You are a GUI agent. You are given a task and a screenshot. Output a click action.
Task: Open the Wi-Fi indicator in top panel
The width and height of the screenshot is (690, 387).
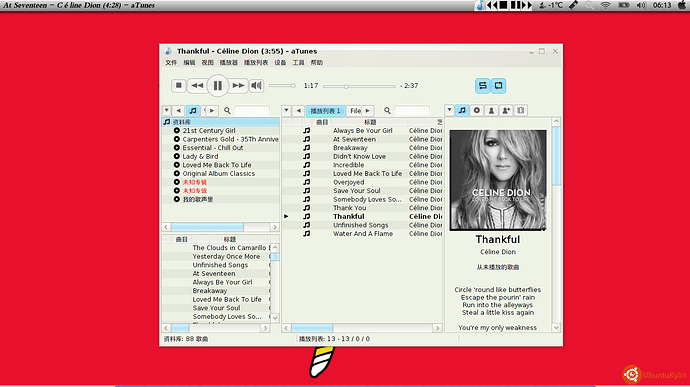coord(606,5)
